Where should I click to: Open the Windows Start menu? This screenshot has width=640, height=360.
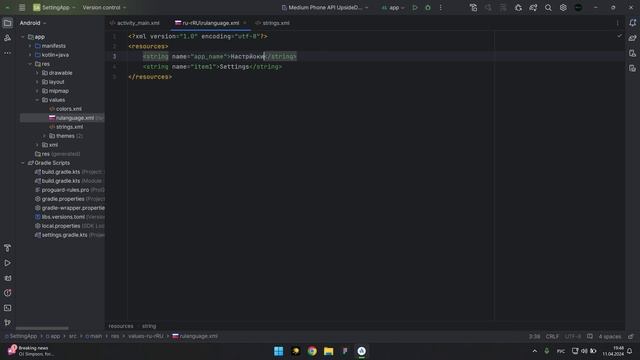(279, 351)
